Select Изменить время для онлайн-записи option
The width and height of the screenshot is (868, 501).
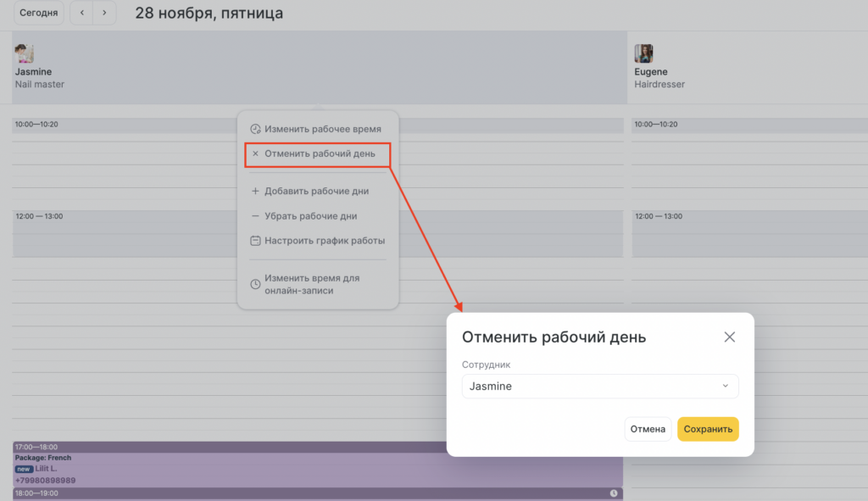click(312, 284)
